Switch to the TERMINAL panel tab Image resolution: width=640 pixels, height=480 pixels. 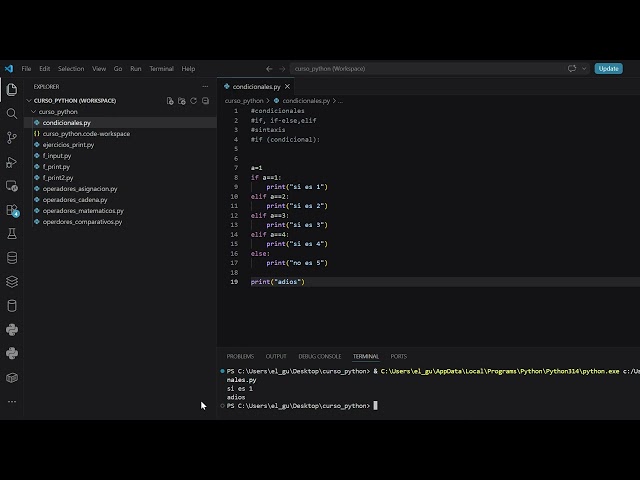point(366,356)
